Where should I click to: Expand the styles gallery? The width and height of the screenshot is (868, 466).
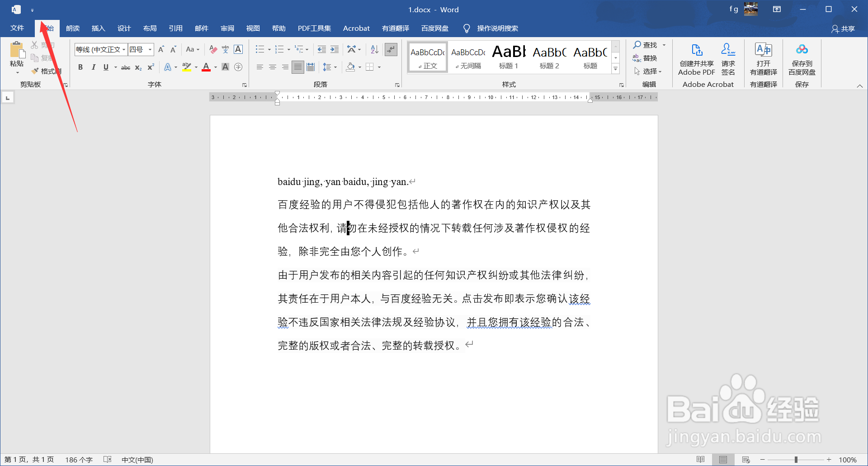[x=615, y=69]
